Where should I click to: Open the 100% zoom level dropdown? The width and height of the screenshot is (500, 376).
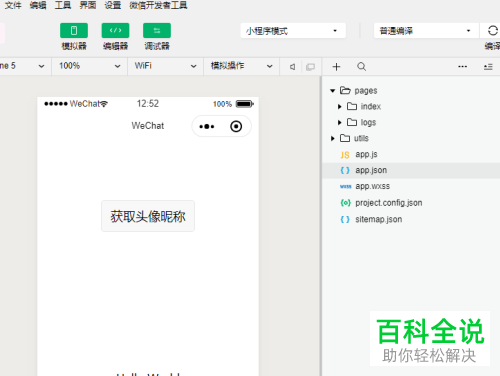coord(89,66)
